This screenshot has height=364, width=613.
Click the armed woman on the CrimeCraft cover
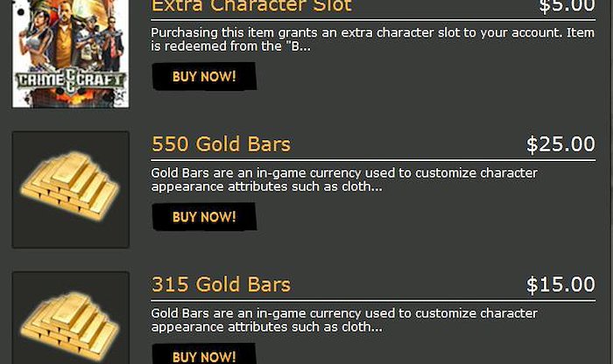(37, 39)
